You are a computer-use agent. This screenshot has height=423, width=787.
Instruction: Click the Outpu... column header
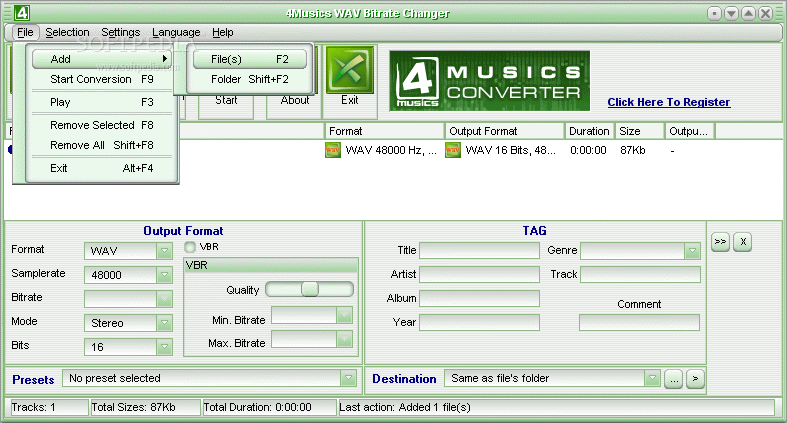690,131
